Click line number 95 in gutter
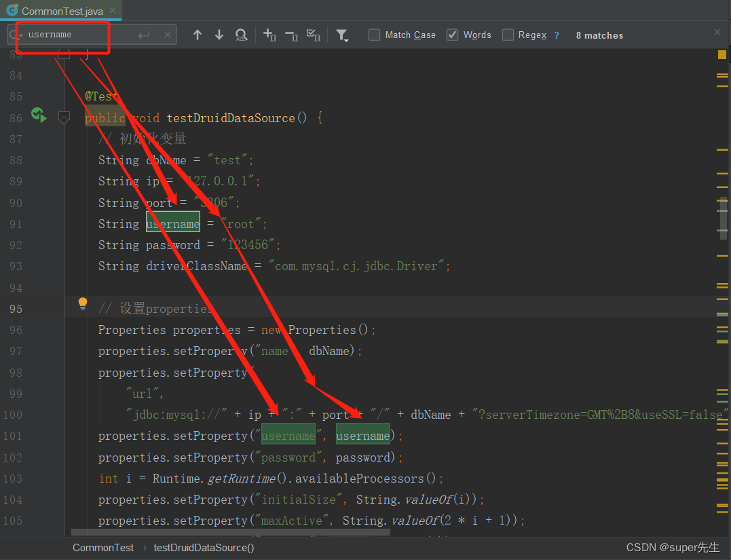 (16, 309)
